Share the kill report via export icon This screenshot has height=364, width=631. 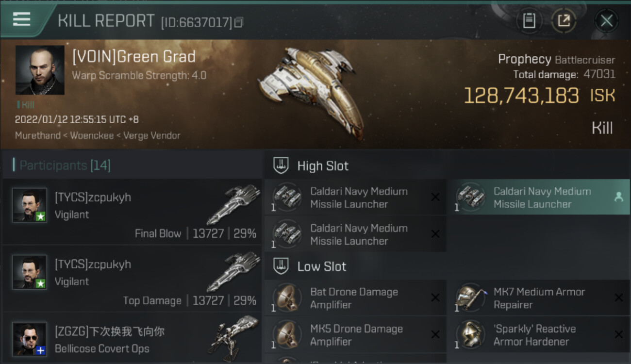coord(564,20)
